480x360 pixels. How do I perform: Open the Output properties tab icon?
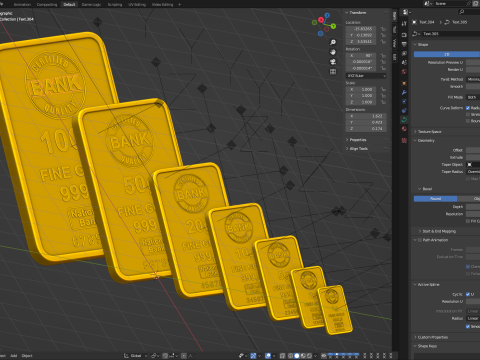[404, 44]
